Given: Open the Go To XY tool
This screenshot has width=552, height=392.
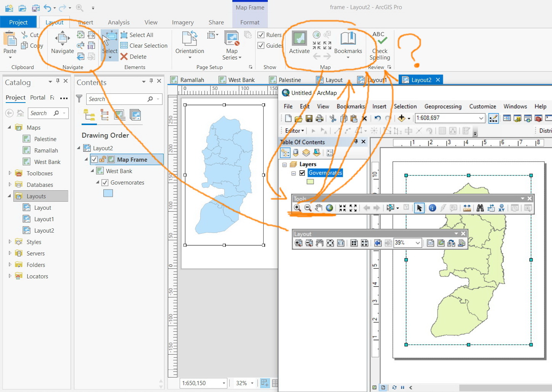Looking at the screenshot, I should coord(502,208).
